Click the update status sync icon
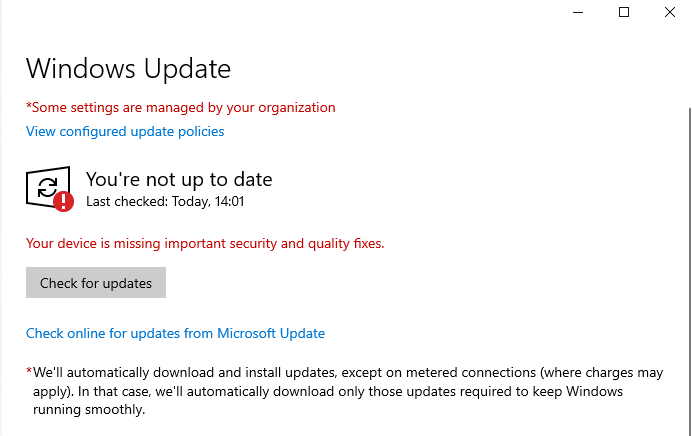 pos(46,186)
